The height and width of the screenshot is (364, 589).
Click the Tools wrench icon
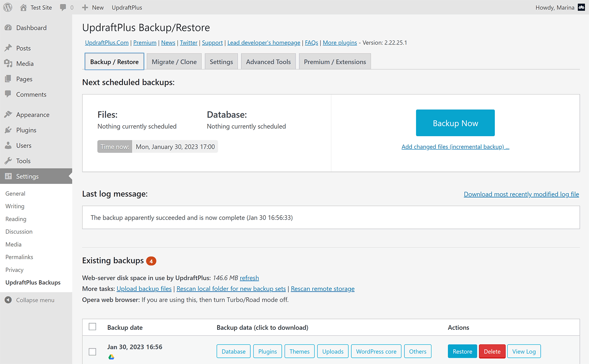coord(8,160)
